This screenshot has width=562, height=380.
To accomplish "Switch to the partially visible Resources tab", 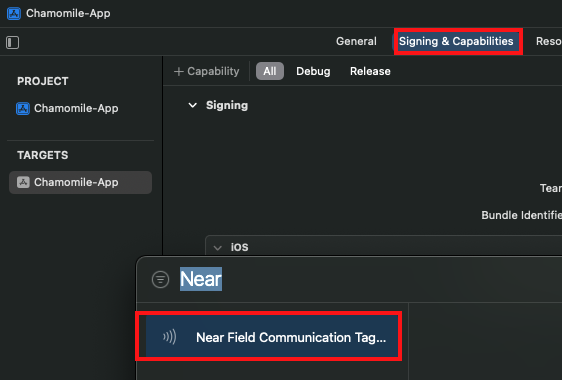I will (549, 41).
